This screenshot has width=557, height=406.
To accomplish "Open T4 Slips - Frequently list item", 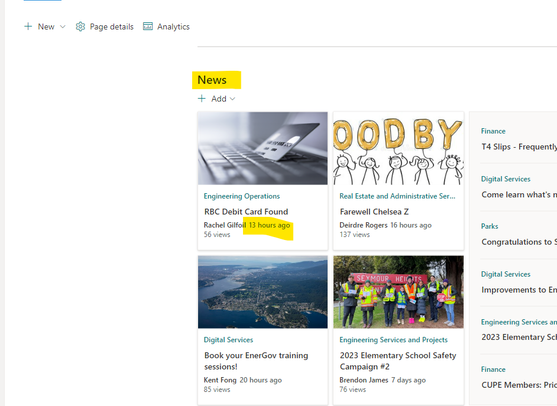I will point(519,147).
